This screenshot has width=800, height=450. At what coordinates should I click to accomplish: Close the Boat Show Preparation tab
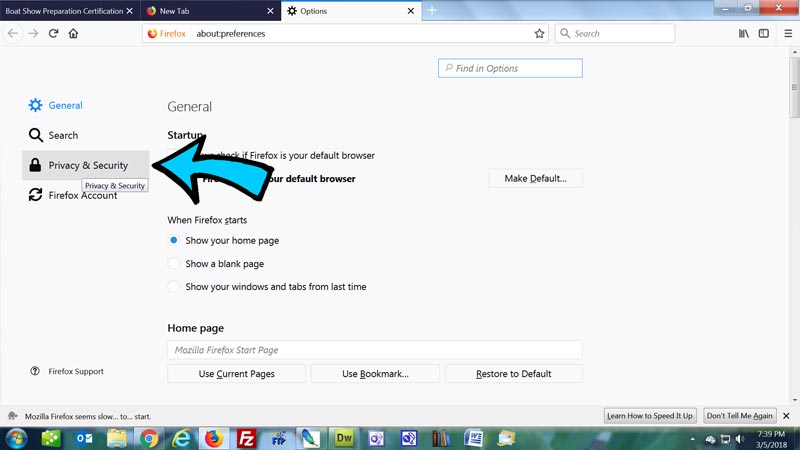(130, 11)
